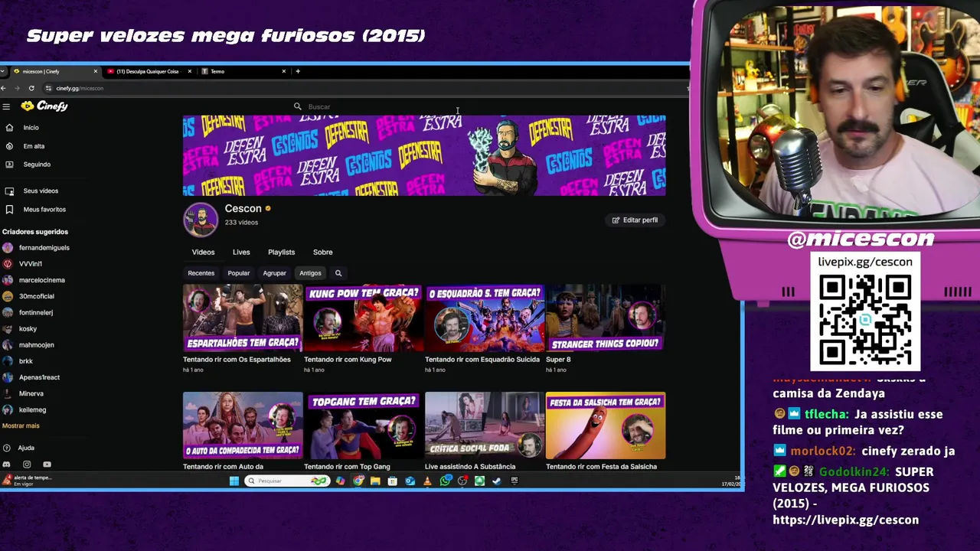Open the Espartalhões tem graça thumbnail
980x551 pixels.
pos(243,318)
